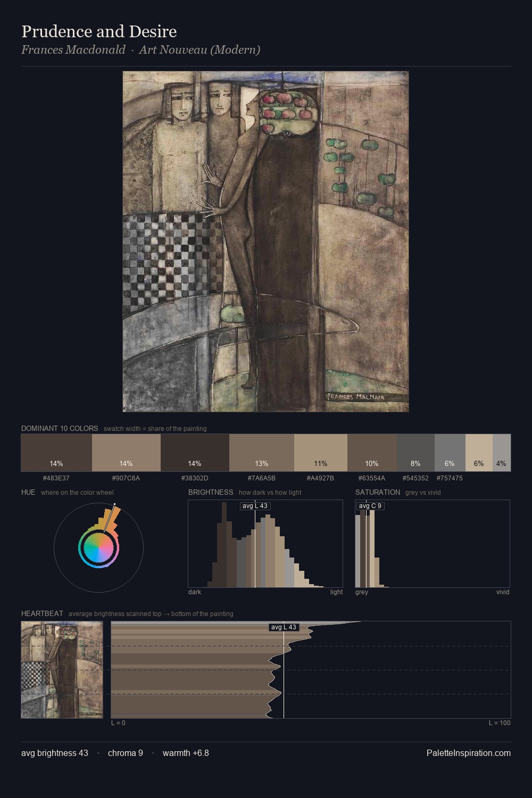Click the 'light' axis label under brightness
532x798 pixels.
[x=336, y=592]
